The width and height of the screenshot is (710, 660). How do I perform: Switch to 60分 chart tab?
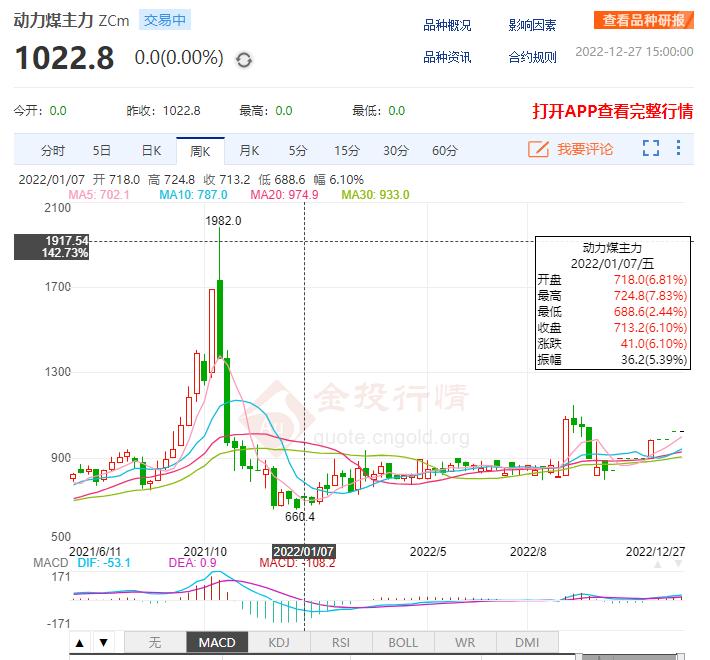point(445,151)
